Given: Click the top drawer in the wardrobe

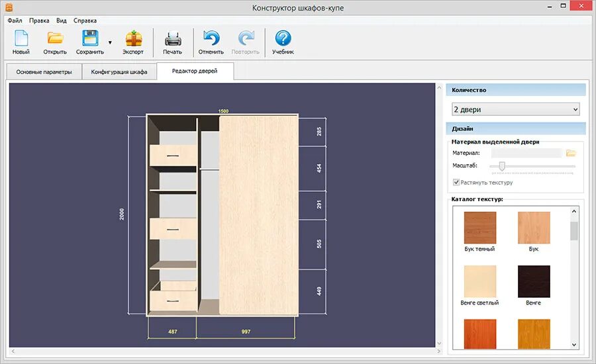Looking at the screenshot, I should tap(173, 156).
